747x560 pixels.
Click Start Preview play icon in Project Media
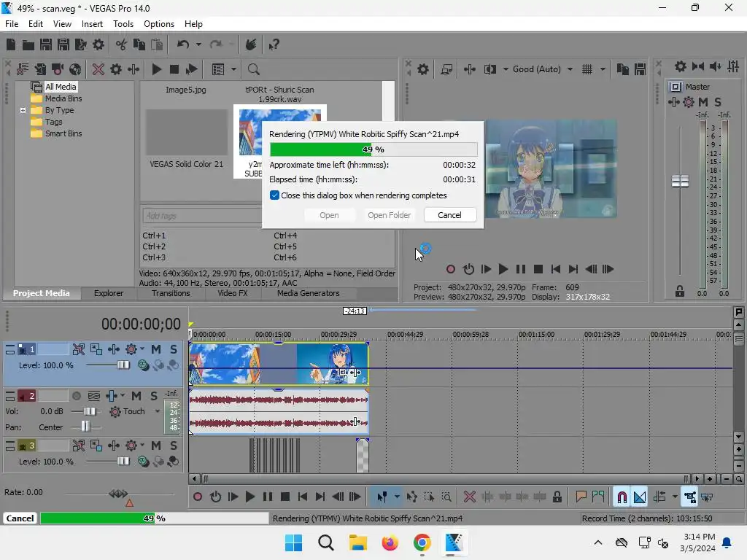tap(156, 69)
